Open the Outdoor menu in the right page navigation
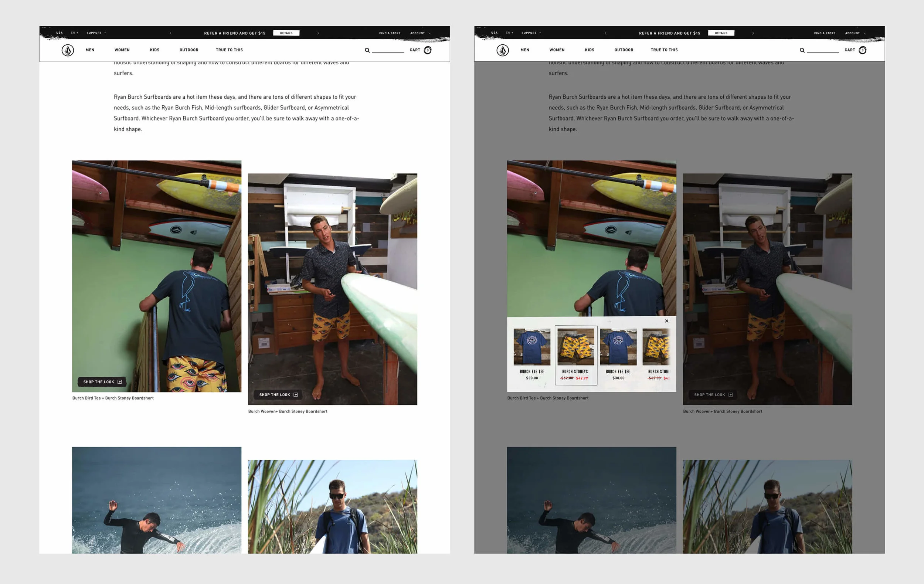 click(x=624, y=50)
